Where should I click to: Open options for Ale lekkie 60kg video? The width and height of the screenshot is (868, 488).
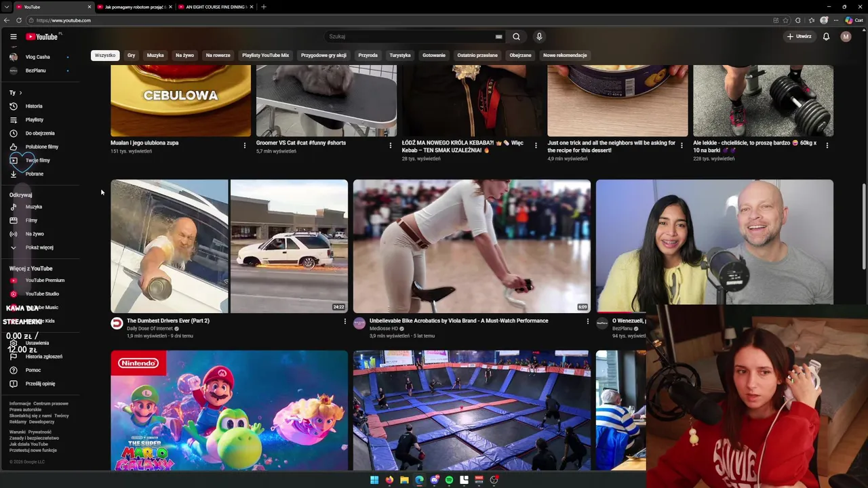click(827, 145)
